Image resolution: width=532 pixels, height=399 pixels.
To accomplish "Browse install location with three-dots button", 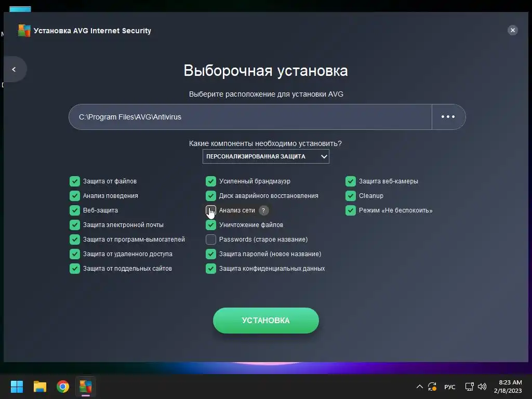I will [448, 117].
